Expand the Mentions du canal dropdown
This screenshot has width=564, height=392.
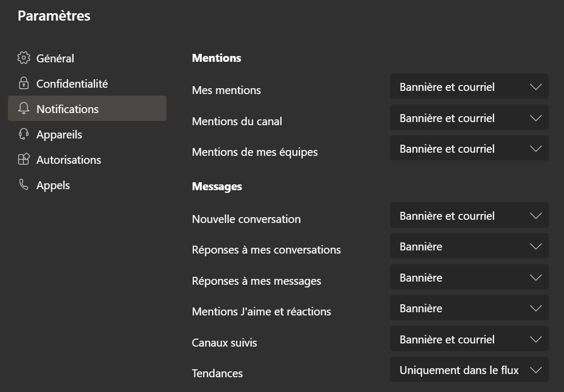pos(469,118)
